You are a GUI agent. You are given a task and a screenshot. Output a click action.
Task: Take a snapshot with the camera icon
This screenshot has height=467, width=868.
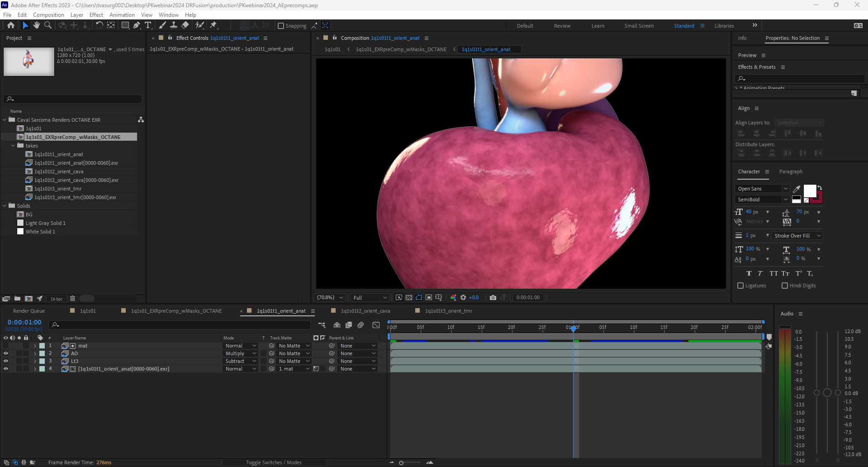(493, 297)
